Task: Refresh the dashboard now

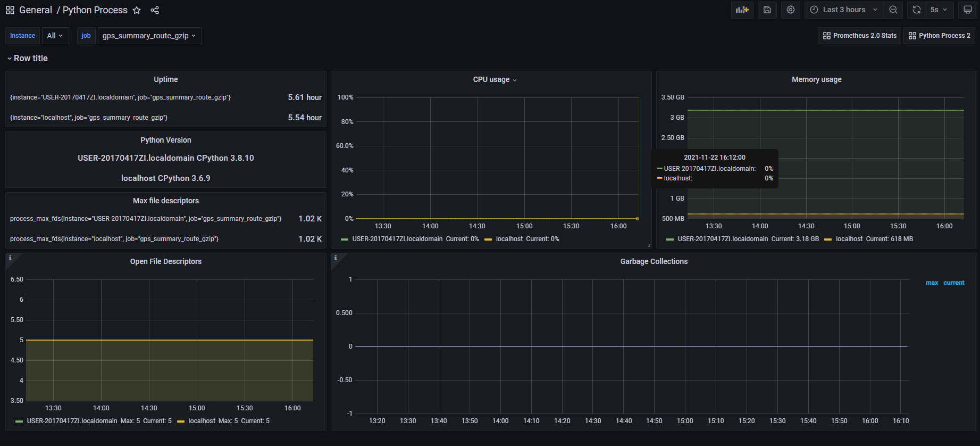Action: (x=917, y=10)
